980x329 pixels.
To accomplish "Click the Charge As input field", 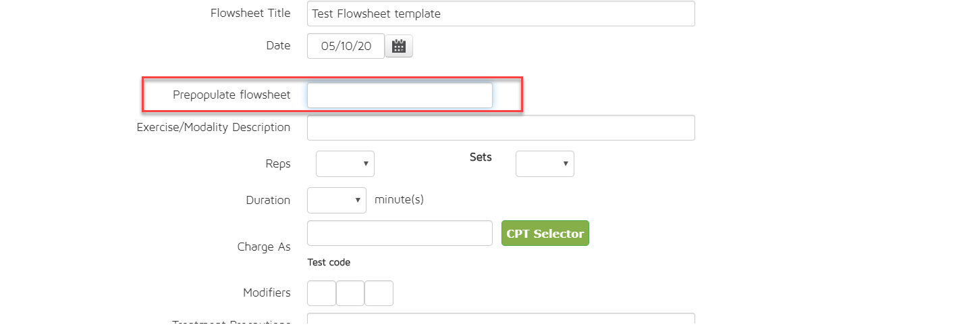I will 400,233.
